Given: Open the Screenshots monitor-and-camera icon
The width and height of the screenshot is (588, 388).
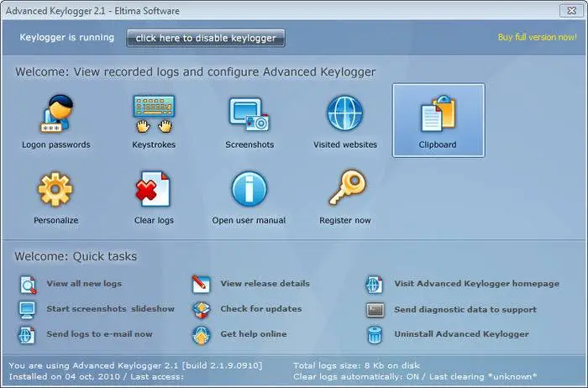Looking at the screenshot, I should 249,114.
